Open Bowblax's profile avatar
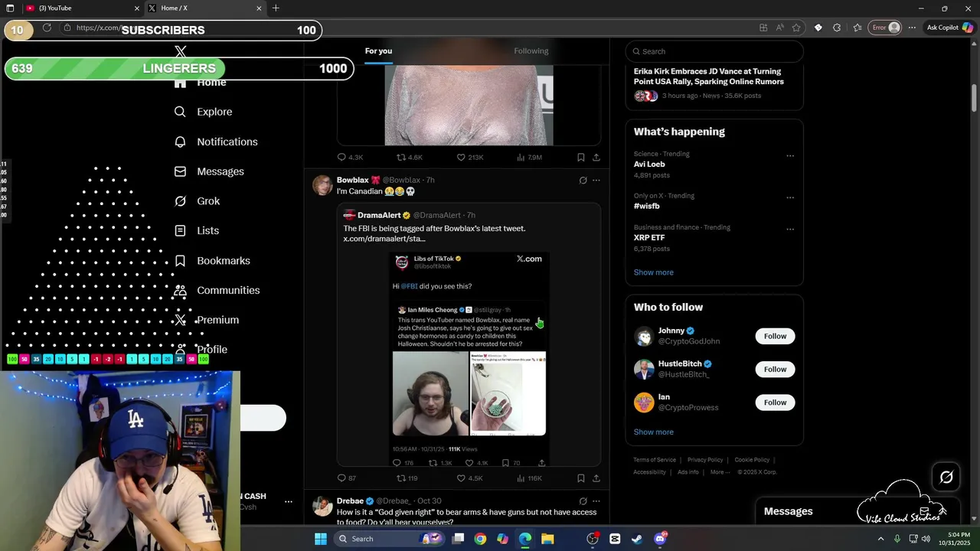 coord(322,185)
